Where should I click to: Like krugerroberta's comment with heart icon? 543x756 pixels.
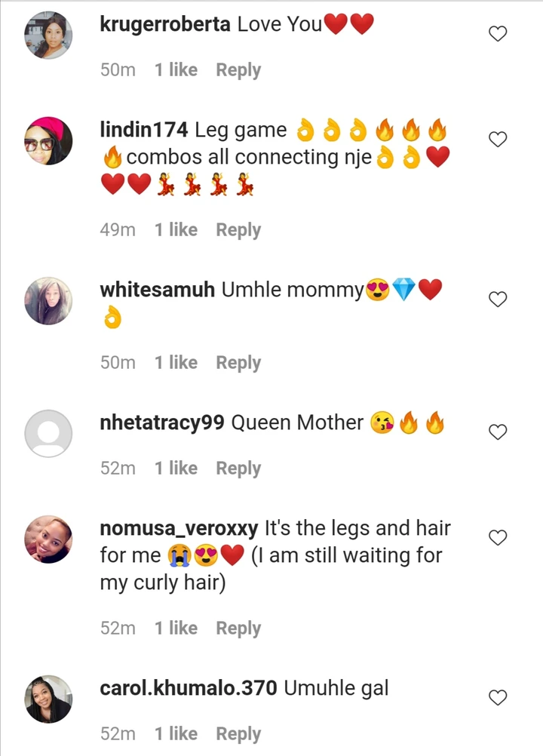tap(498, 34)
